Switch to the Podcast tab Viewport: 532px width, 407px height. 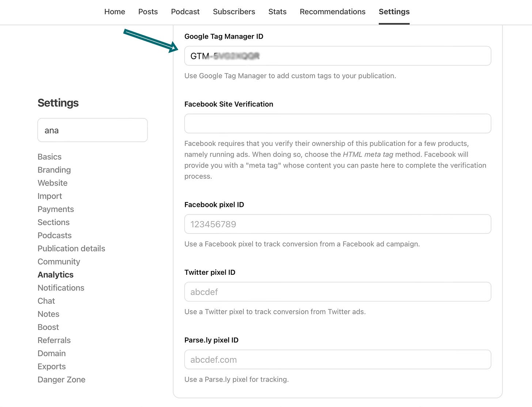tap(185, 12)
